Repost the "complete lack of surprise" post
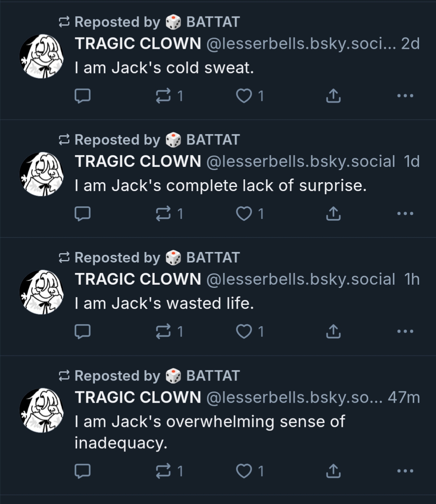Screen dimensions: 436x504 coord(163,214)
